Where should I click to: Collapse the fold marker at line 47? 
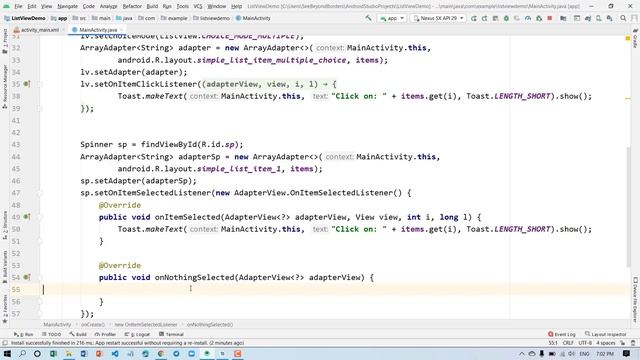click(40, 193)
